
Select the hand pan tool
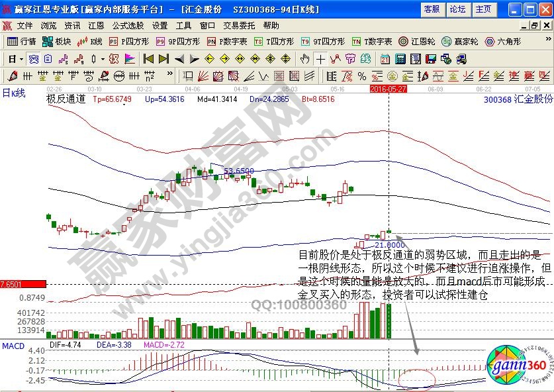click(x=305, y=59)
